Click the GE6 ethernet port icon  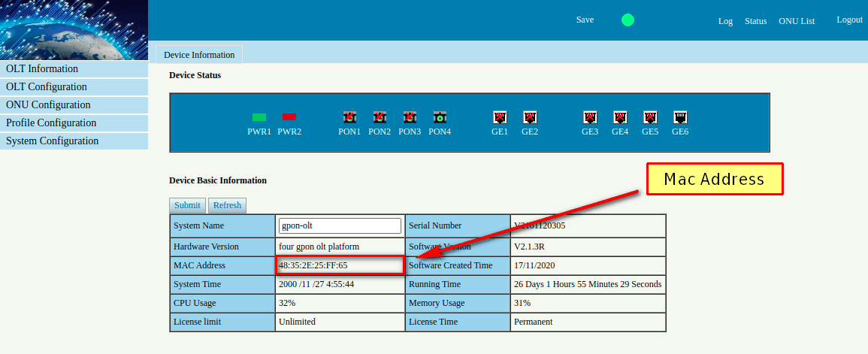[680, 117]
